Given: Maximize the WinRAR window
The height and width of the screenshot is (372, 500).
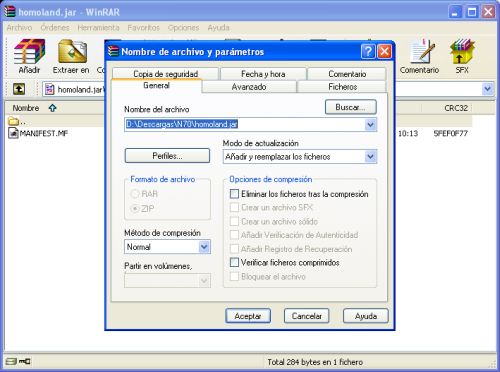Looking at the screenshot, I should (472, 12).
